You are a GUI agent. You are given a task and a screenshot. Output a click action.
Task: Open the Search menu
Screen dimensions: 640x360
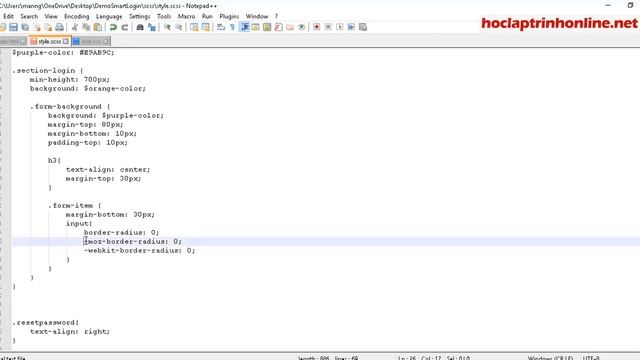(29, 16)
